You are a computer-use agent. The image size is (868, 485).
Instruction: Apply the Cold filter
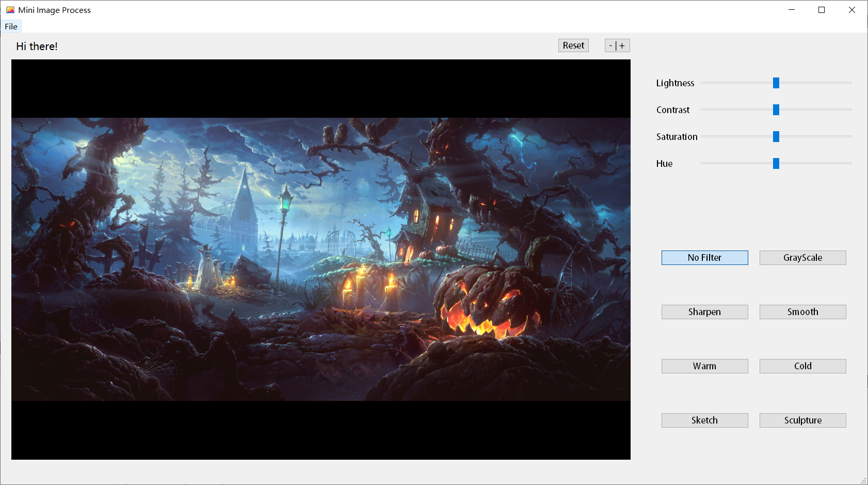pos(802,366)
